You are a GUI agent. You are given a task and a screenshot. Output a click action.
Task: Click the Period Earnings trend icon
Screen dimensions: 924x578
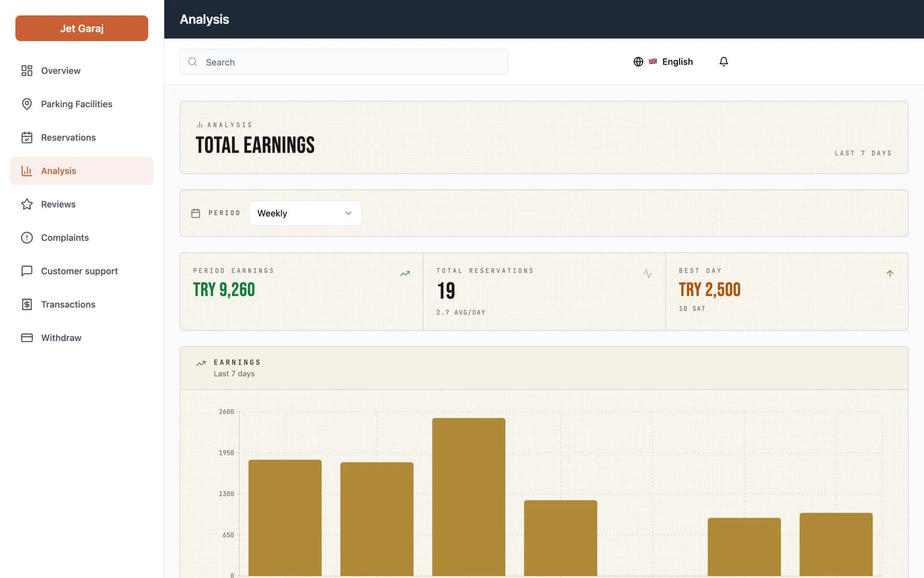[x=405, y=273]
